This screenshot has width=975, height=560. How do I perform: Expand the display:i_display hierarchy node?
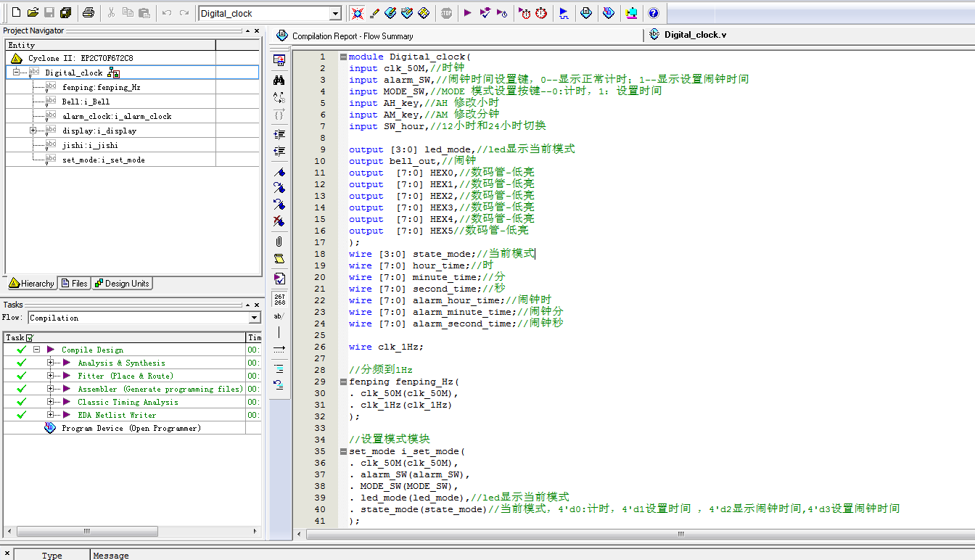tap(33, 131)
